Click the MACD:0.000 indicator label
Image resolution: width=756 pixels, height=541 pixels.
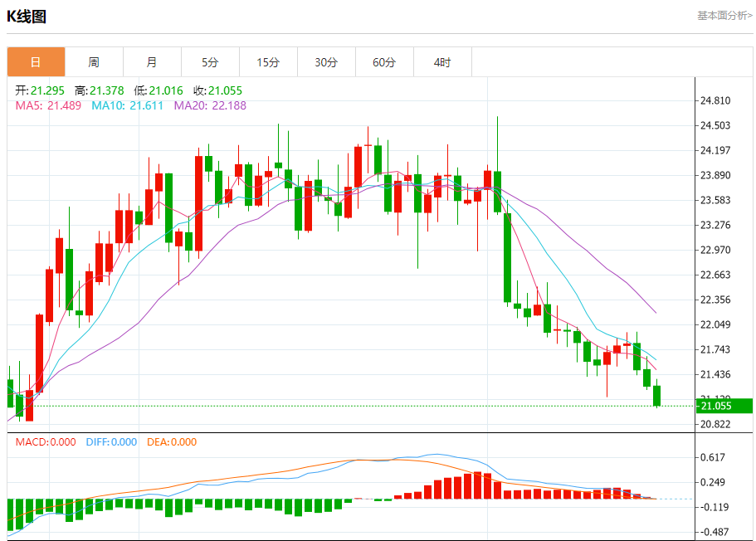coord(46,442)
